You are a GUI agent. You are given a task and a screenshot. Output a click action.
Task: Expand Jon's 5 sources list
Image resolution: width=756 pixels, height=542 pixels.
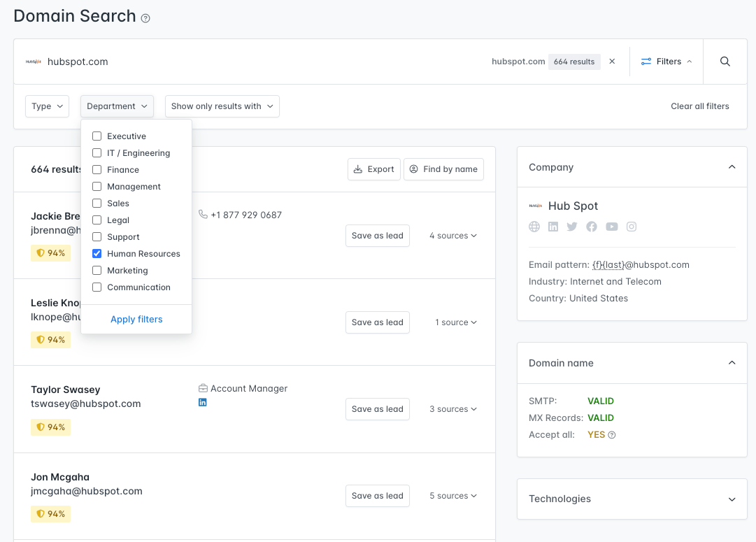click(453, 496)
